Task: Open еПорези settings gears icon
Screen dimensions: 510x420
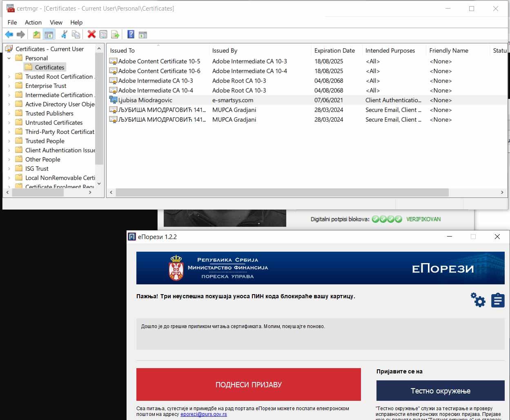Action: pos(478,300)
